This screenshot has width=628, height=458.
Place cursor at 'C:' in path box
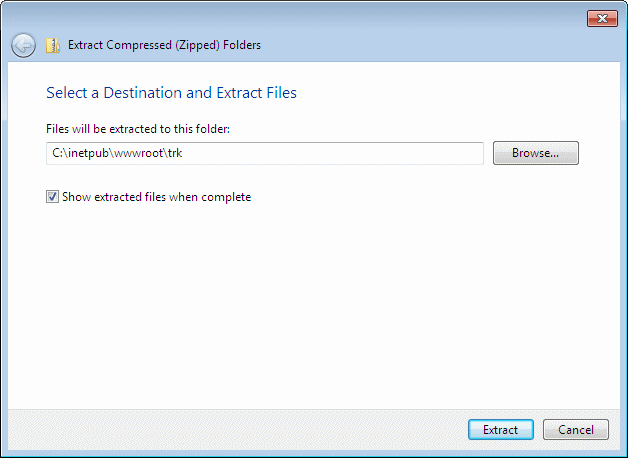tap(58, 153)
